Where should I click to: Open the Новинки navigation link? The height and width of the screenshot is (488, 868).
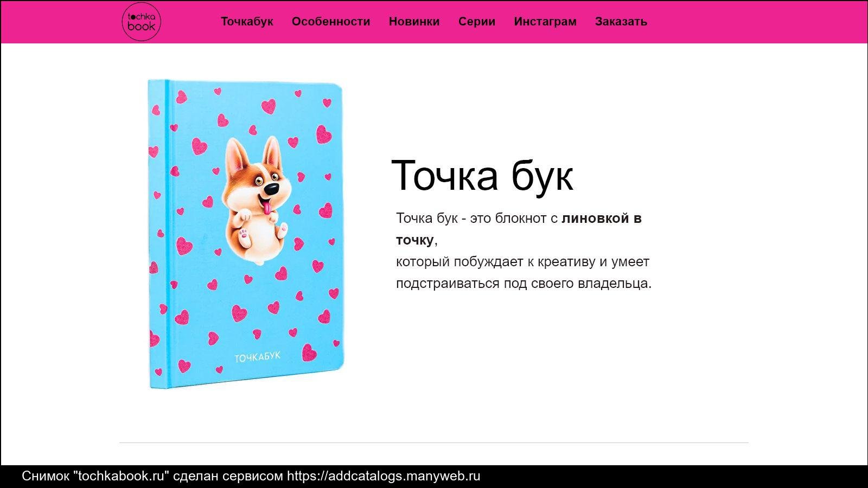click(414, 22)
